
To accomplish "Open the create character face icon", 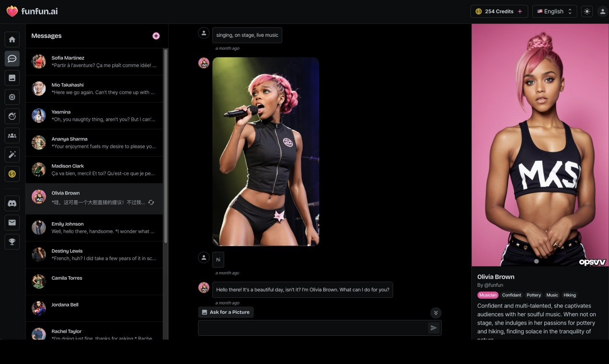I will (12, 116).
